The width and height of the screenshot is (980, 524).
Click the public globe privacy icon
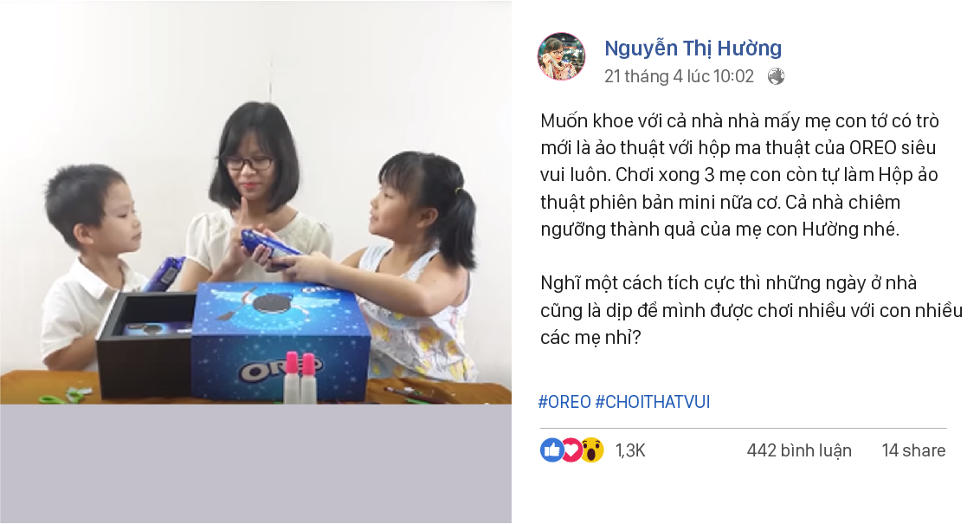pyautogui.click(x=776, y=76)
